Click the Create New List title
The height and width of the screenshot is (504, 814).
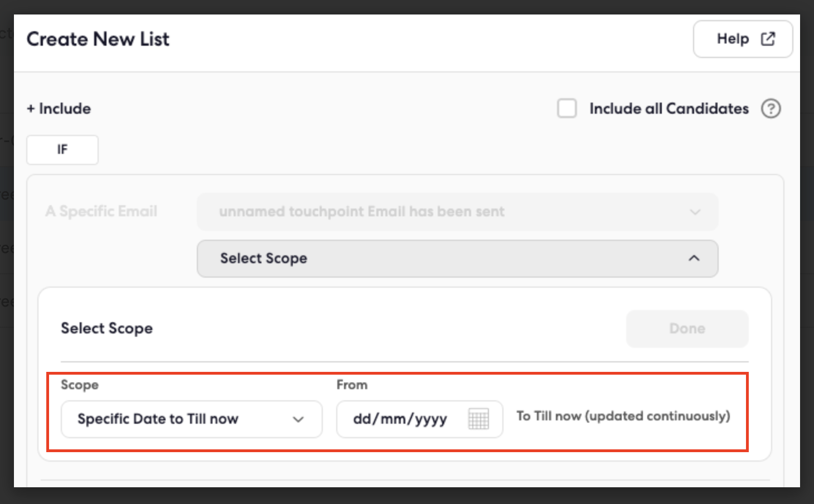coord(98,39)
